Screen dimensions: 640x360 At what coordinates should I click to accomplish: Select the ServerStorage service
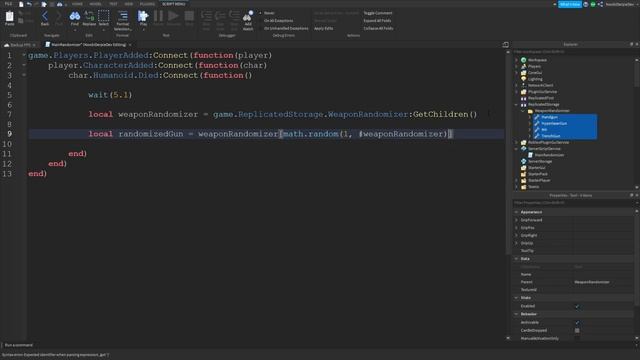540,161
